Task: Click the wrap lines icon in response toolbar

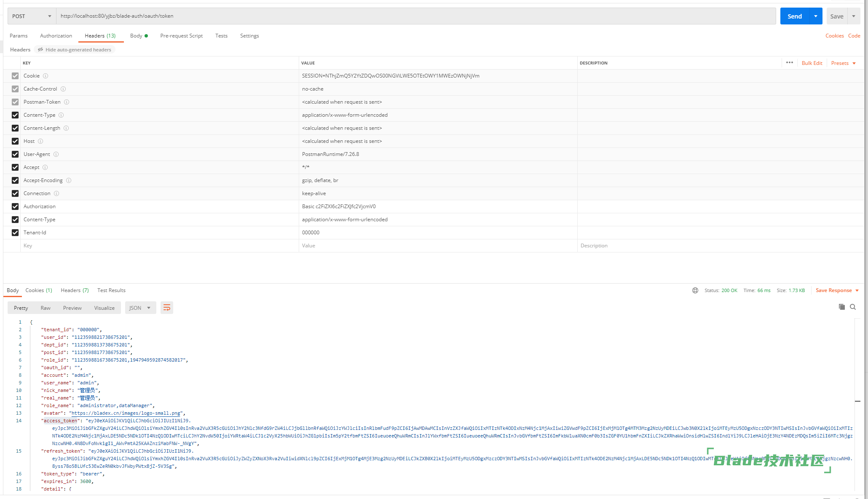Action: click(x=167, y=308)
